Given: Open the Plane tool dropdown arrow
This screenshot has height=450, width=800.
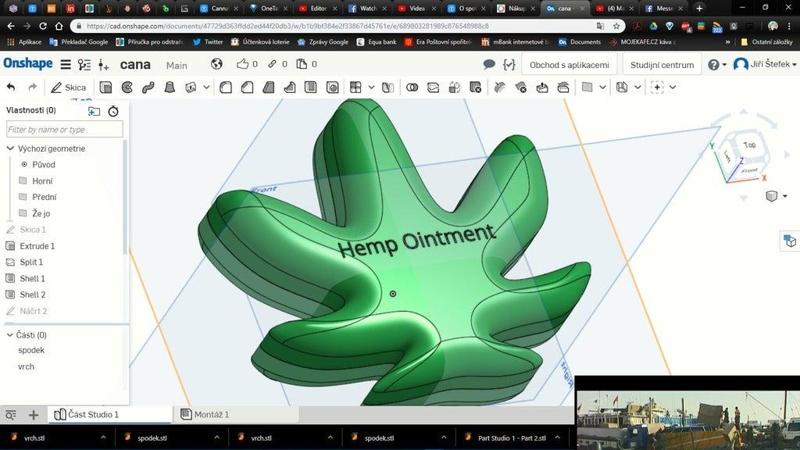Looking at the screenshot, I should (603, 87).
